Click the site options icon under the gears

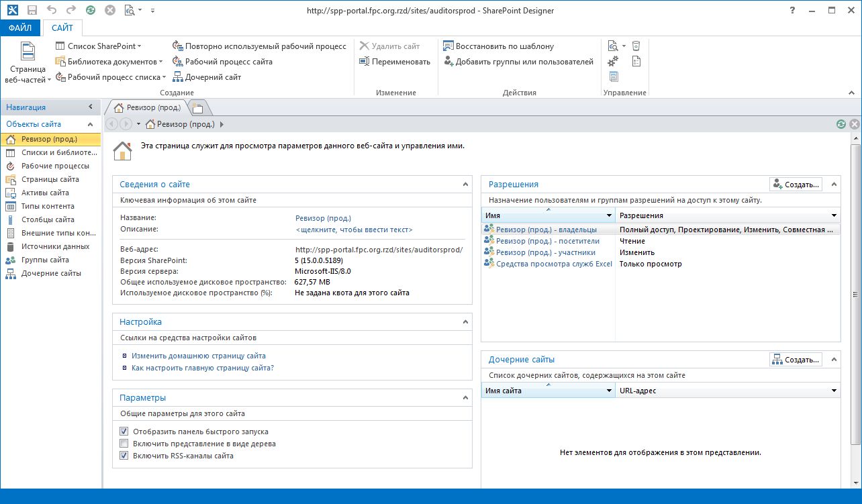pyautogui.click(x=613, y=77)
